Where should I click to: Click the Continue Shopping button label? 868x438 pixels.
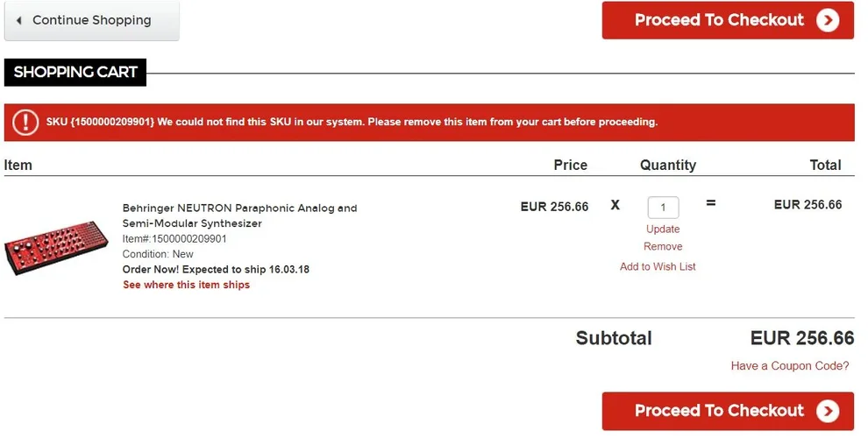[91, 20]
